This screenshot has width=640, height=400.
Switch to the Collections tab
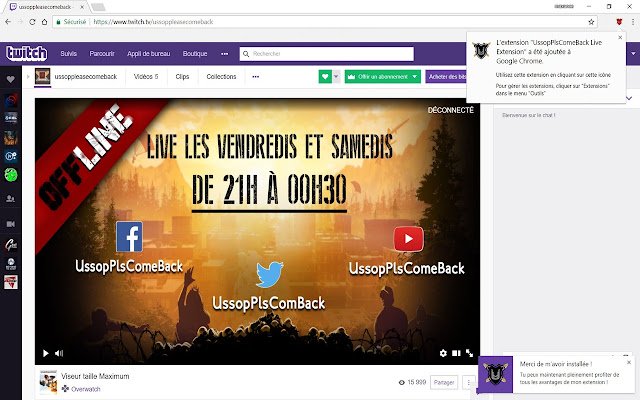point(221,77)
